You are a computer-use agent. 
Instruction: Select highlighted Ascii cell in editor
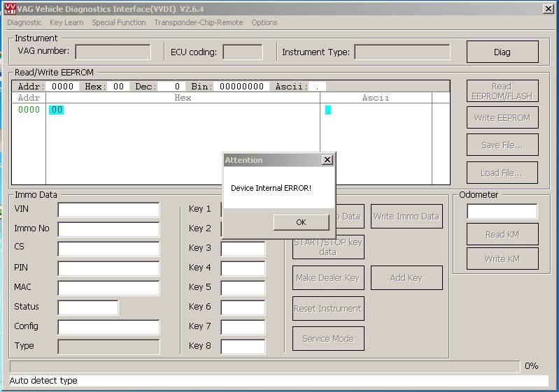point(328,110)
